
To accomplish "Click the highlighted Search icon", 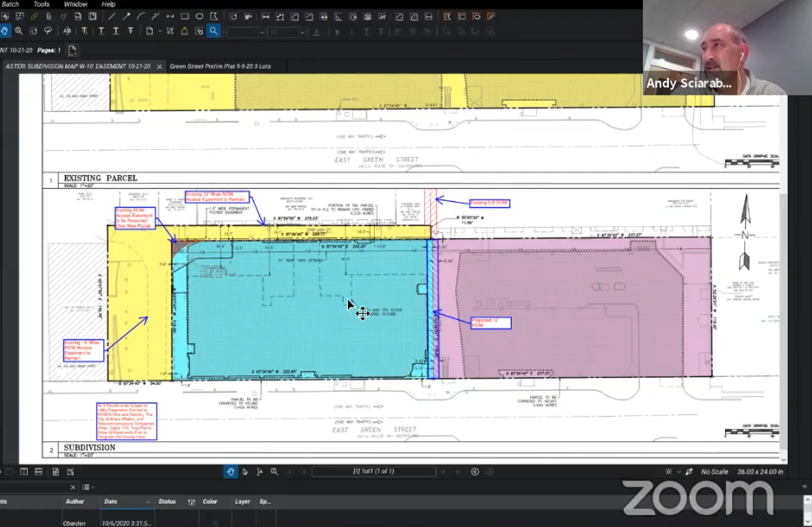I will click(213, 31).
